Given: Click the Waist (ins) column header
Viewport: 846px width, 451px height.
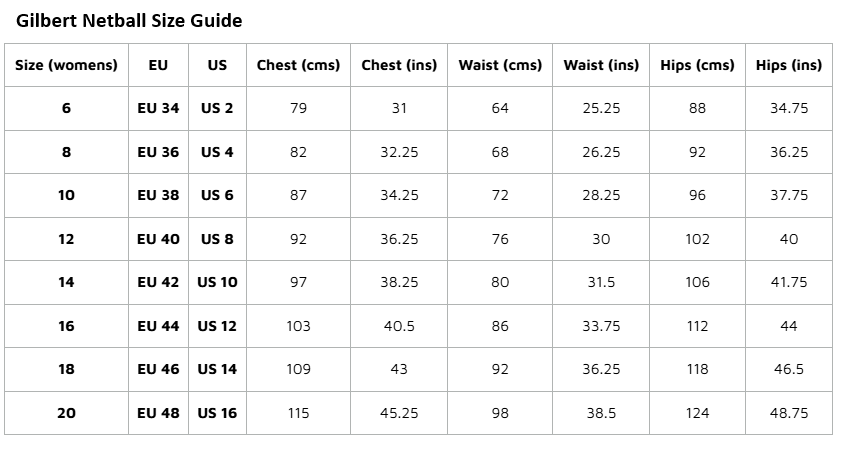Looking at the screenshot, I should (601, 65).
